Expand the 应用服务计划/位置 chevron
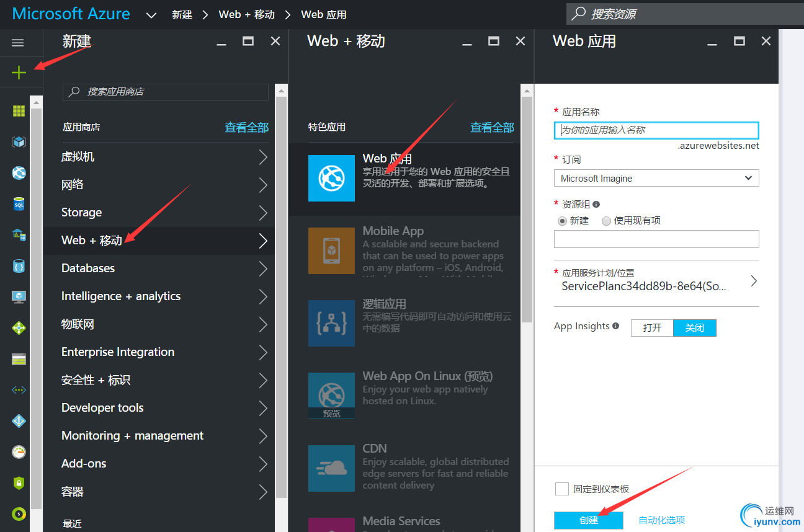This screenshot has height=532, width=804. click(754, 281)
